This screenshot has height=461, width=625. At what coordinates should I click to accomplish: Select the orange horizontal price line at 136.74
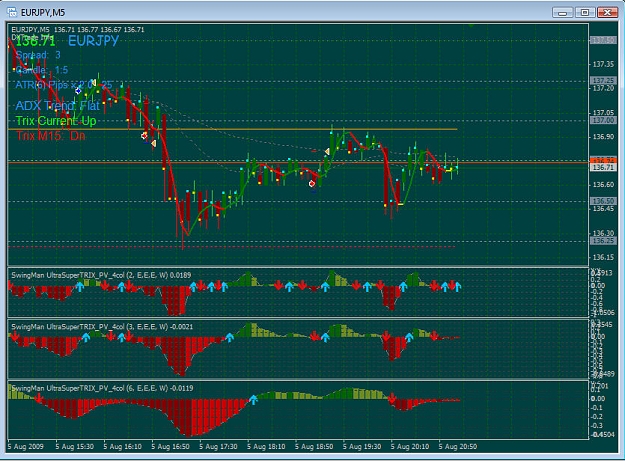click(x=298, y=163)
